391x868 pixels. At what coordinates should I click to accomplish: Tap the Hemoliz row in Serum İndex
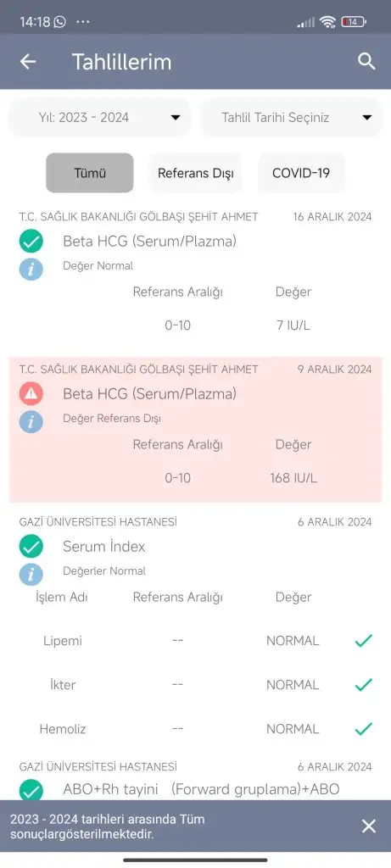tap(195, 729)
